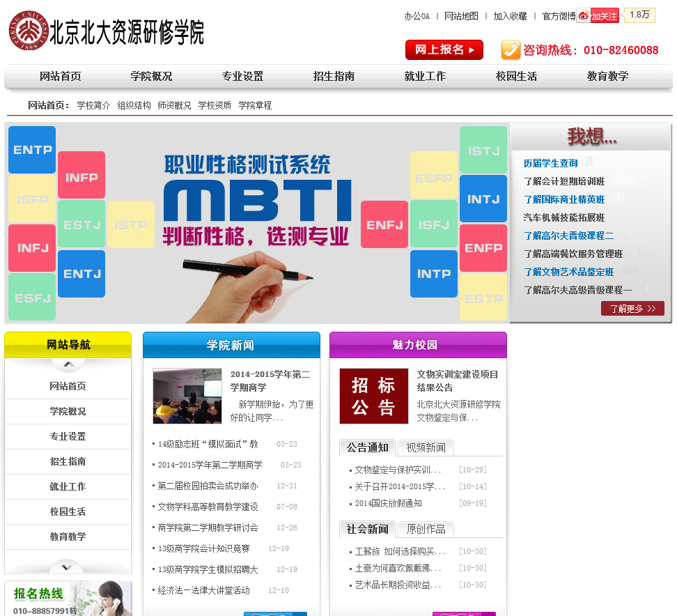Open 招生指南 in main navigation bar
677x616 pixels.
tap(334, 77)
